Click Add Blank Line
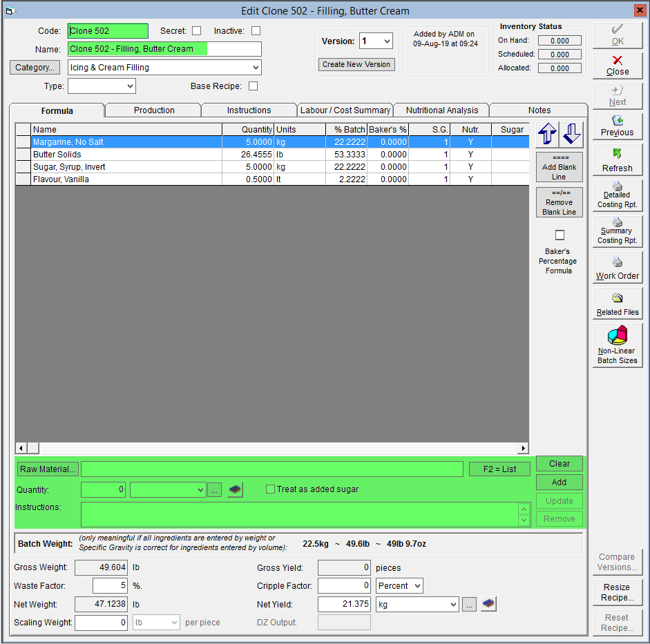Screen dimensions: 650x644 click(x=560, y=167)
